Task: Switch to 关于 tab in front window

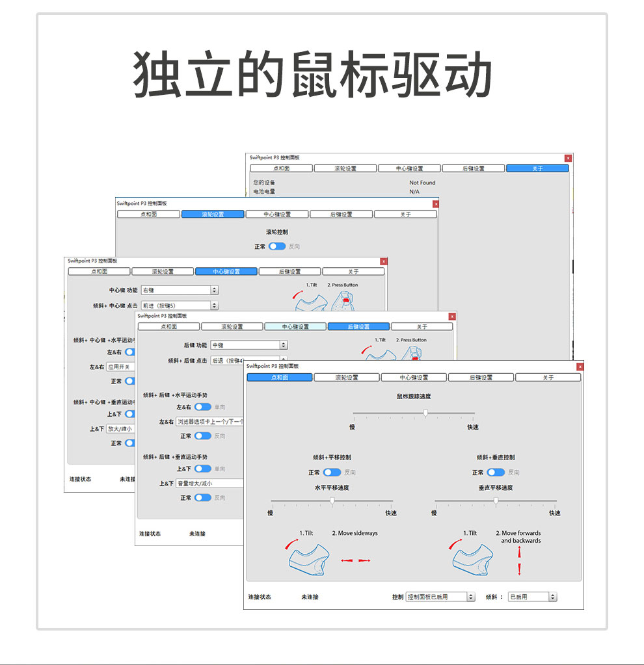Action: click(548, 378)
